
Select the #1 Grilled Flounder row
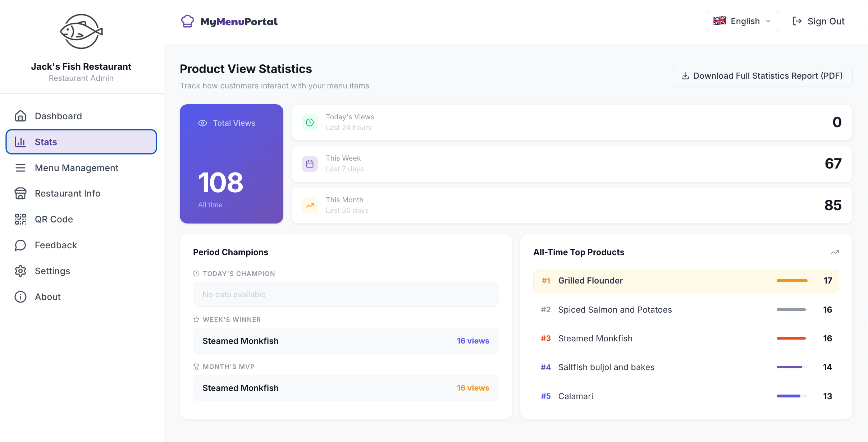pos(686,281)
